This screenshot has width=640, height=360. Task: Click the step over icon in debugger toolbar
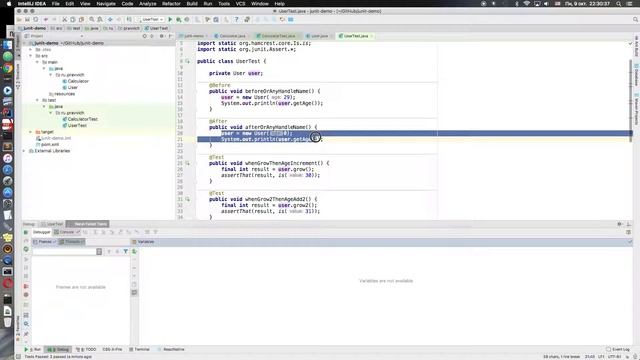[x=95, y=232]
